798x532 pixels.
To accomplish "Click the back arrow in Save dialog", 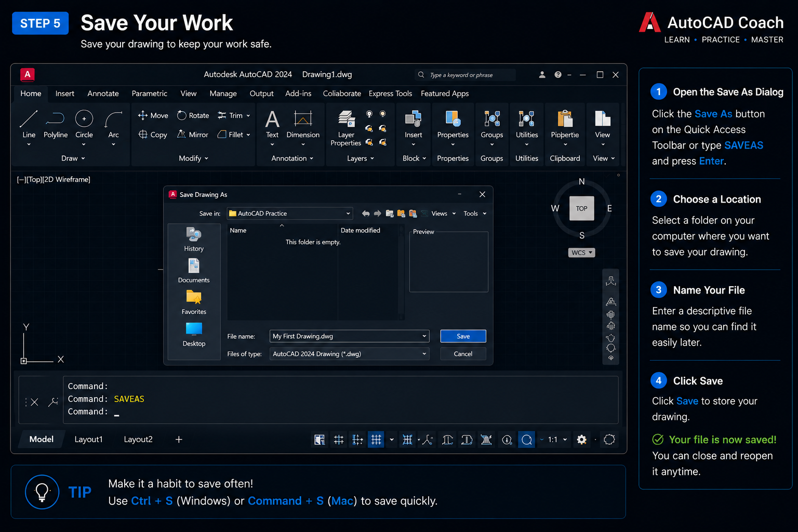I will coord(366,214).
